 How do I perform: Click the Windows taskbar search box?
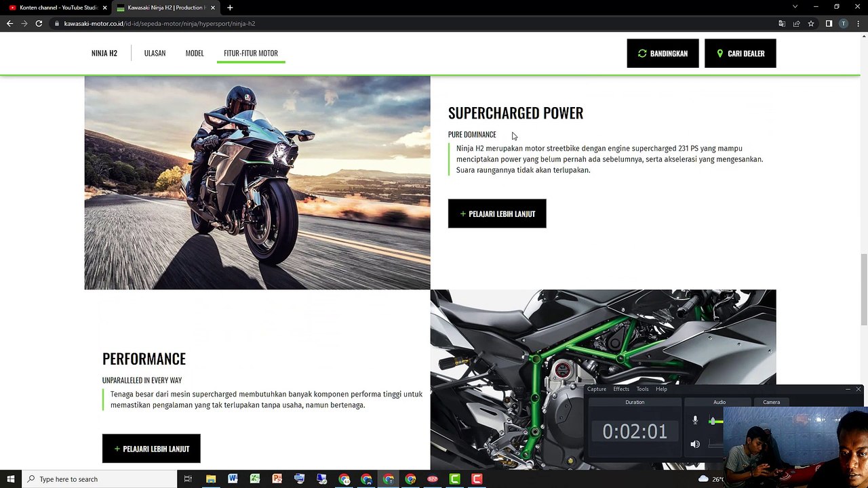pos(100,479)
